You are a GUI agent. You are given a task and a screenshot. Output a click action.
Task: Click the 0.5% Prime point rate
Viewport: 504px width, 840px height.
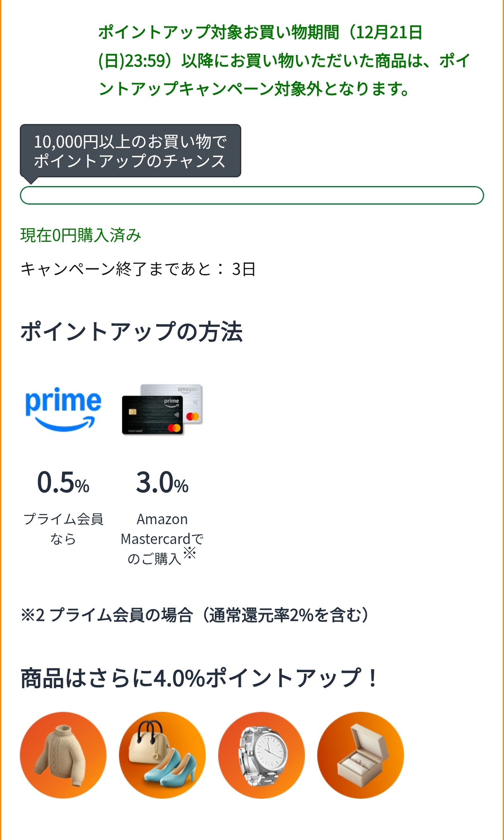(63, 482)
